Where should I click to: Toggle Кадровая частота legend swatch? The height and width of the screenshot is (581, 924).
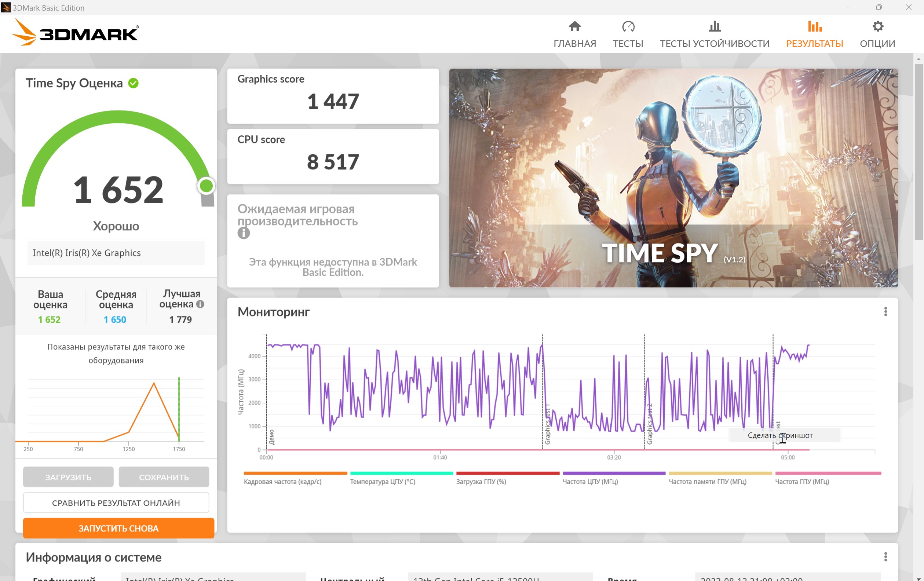click(295, 473)
